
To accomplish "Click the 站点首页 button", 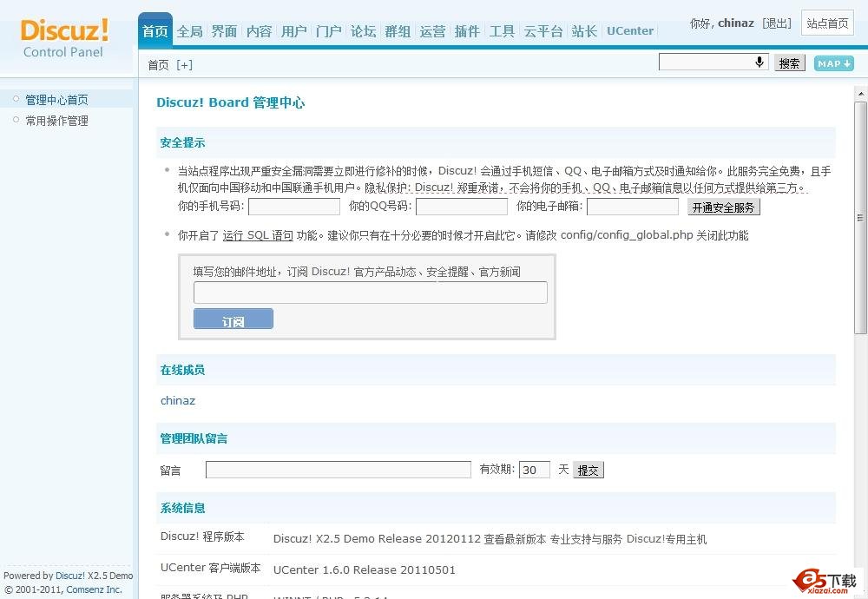I will click(x=827, y=23).
